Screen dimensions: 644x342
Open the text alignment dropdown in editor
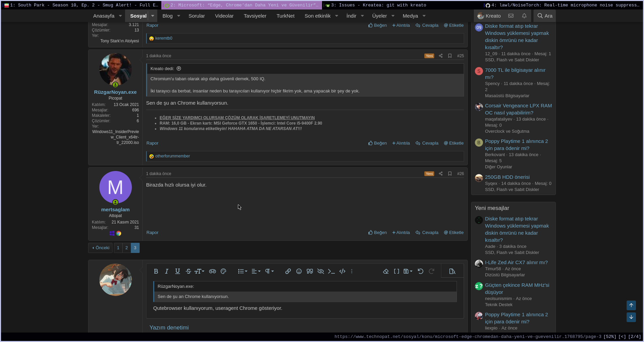click(256, 271)
